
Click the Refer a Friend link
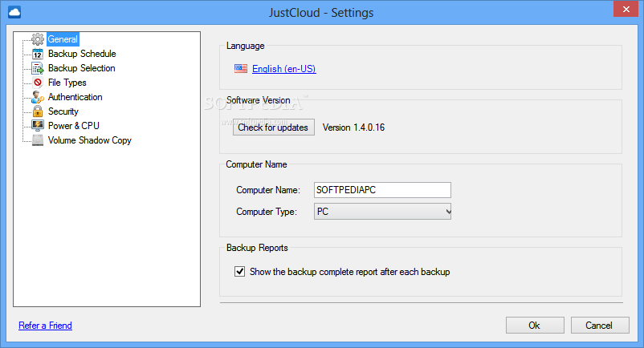coord(45,326)
